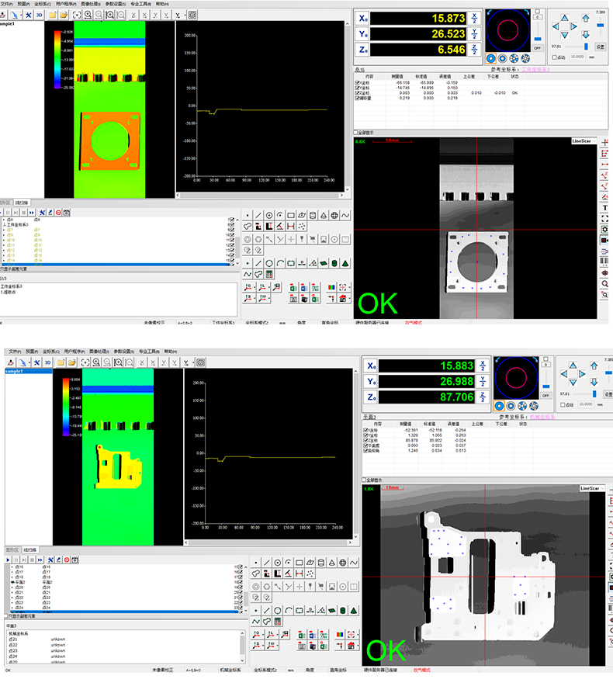
Task: Toggle Z坐标 checkbox in top results table
Action: point(358,93)
